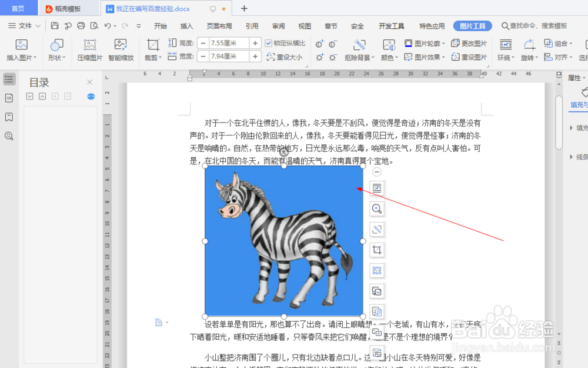Click the Redo arrow

125,25
